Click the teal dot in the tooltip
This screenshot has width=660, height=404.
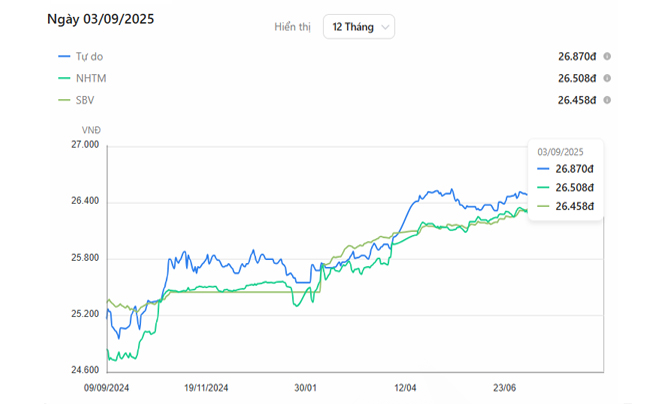point(543,187)
